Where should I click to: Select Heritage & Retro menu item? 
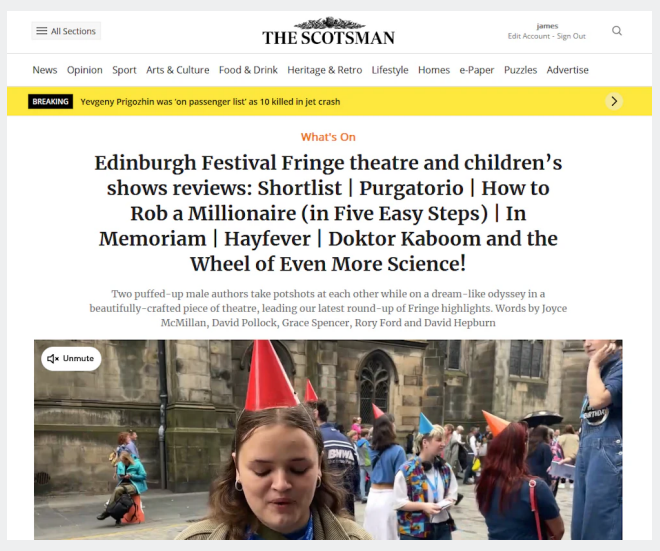click(325, 70)
